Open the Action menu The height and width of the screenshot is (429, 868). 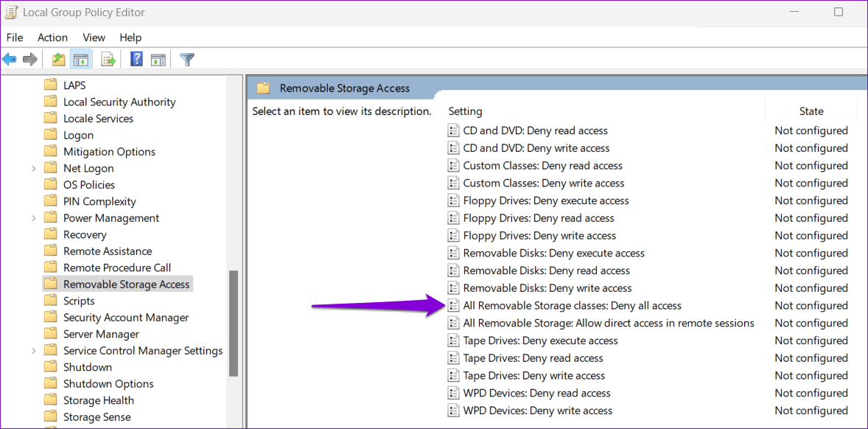(x=52, y=38)
